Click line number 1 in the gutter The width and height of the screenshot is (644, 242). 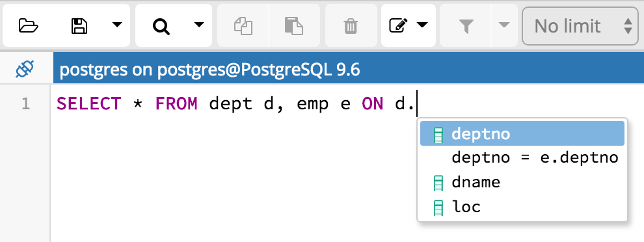[25, 104]
